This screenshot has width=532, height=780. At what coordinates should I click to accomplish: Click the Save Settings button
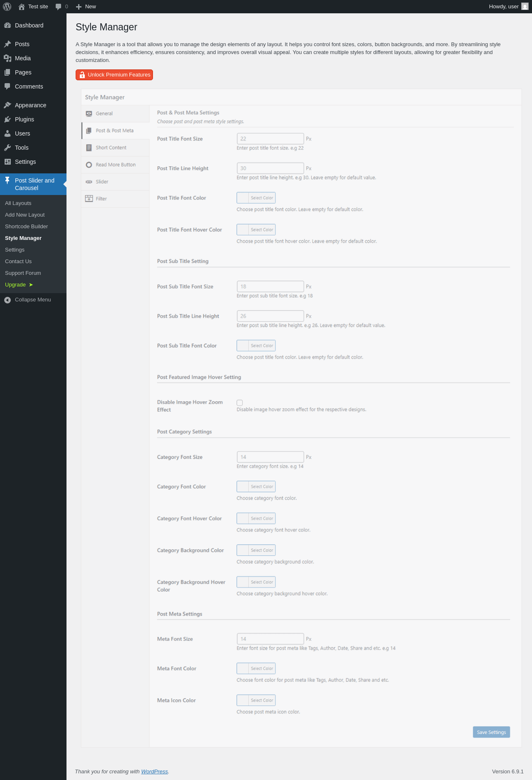click(x=491, y=732)
